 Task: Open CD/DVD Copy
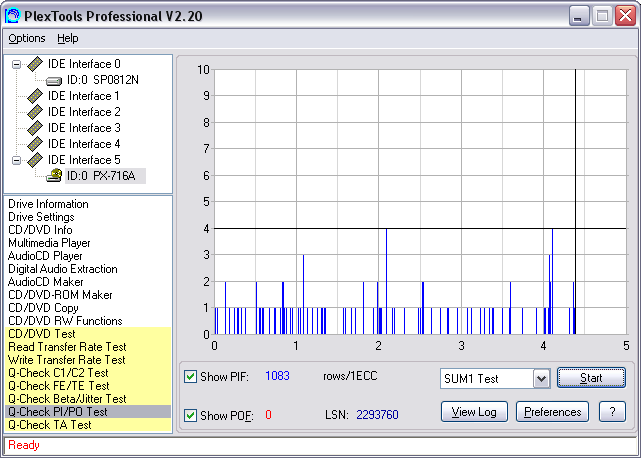(43, 308)
